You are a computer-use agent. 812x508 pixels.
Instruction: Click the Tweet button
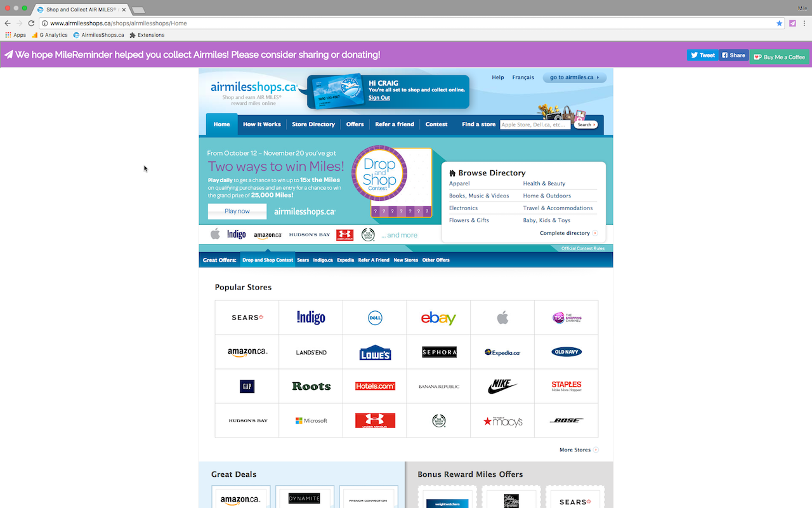click(702, 55)
